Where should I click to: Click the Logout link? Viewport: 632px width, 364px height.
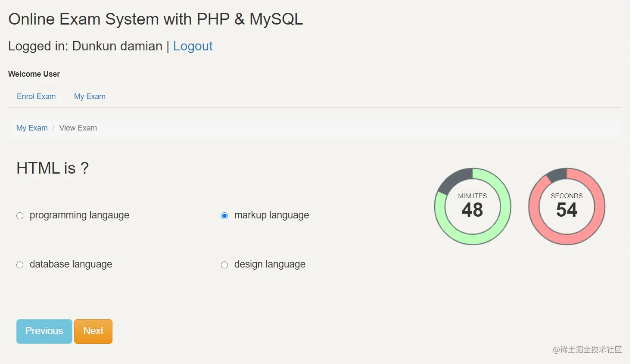193,46
